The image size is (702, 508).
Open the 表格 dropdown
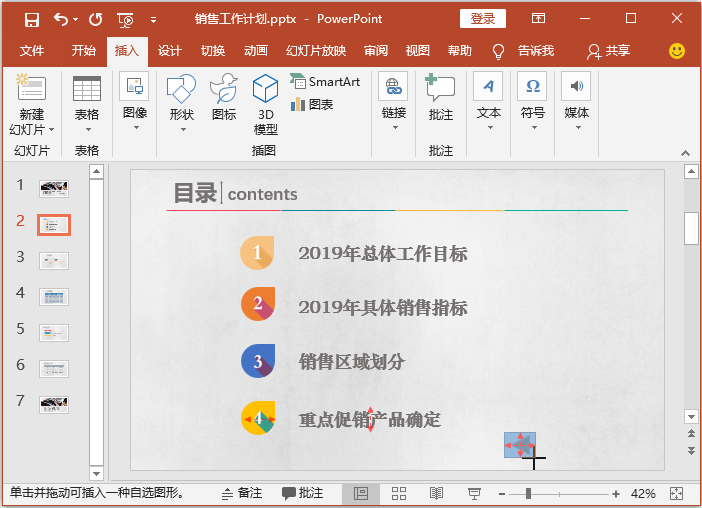coord(87,104)
